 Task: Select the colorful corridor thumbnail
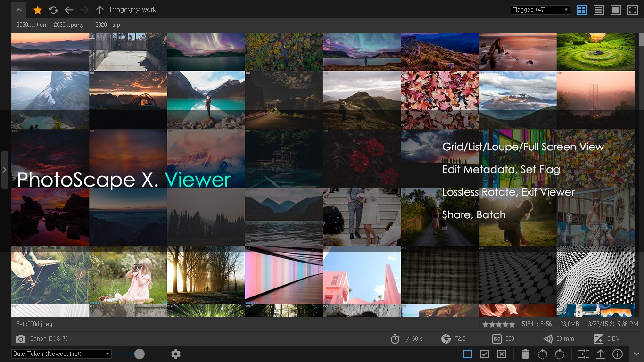coord(284,275)
